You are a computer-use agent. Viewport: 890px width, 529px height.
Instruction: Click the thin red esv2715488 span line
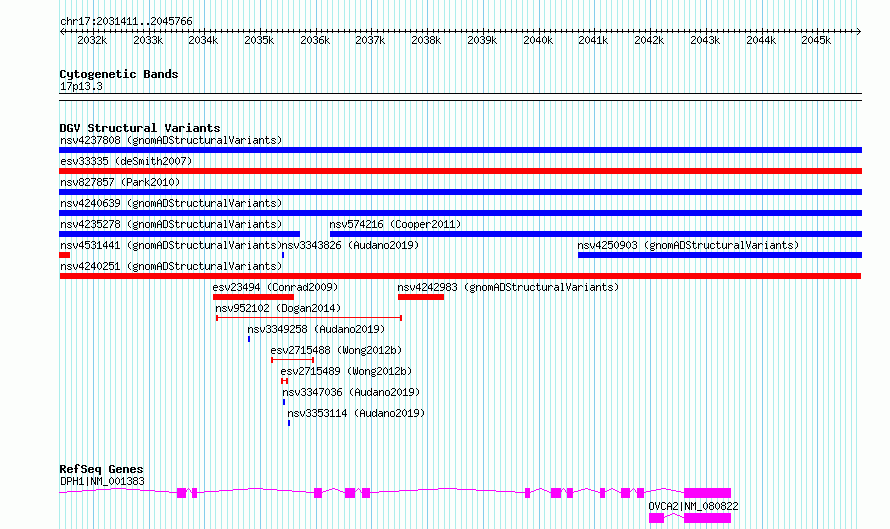[292, 360]
